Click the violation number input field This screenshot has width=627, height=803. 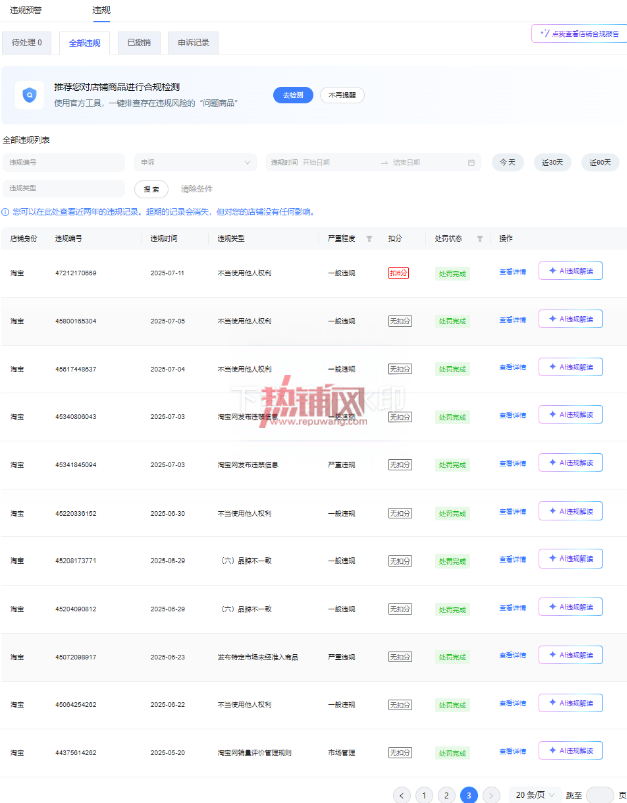[64, 162]
